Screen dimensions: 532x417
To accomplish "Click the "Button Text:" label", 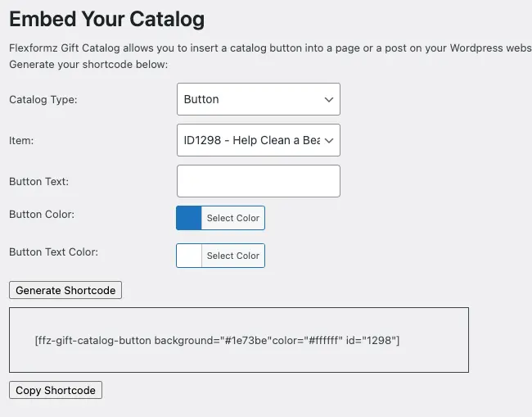I will [38, 182].
